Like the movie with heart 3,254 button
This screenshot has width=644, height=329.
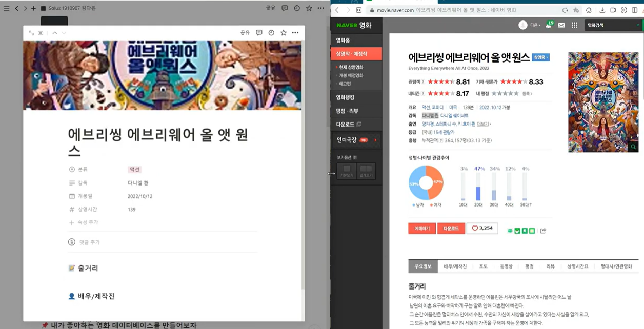482,229
